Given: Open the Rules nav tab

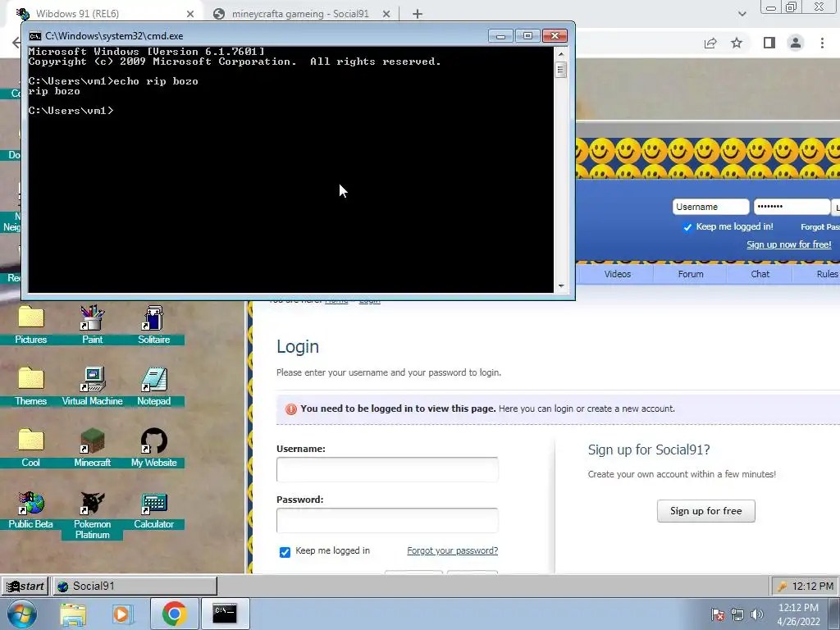Looking at the screenshot, I should pos(827,274).
